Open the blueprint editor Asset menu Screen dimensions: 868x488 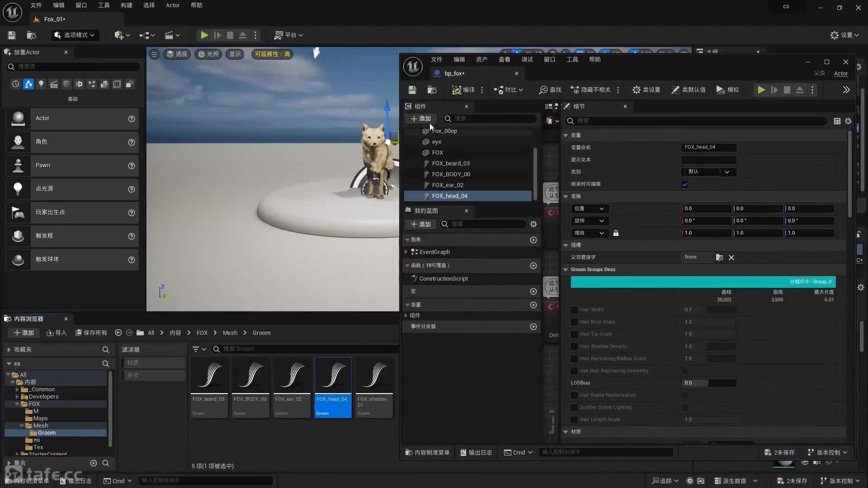tap(481, 60)
